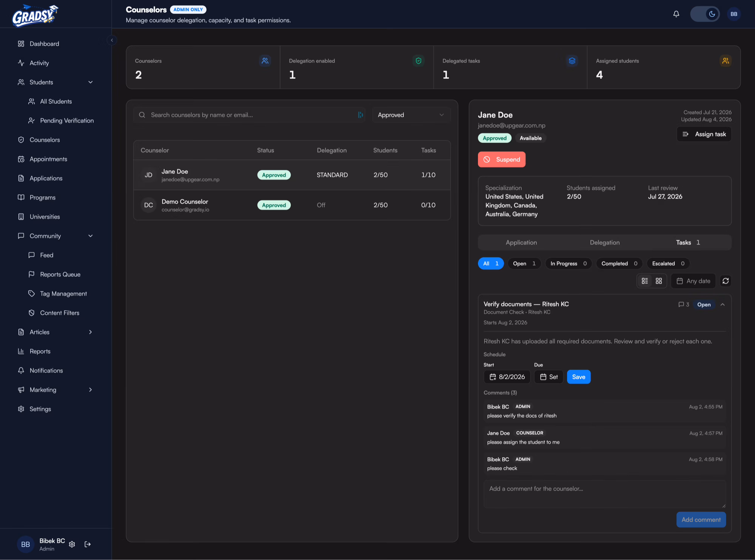Select the All tasks filter
This screenshot has height=560, width=755.
pos(491,263)
